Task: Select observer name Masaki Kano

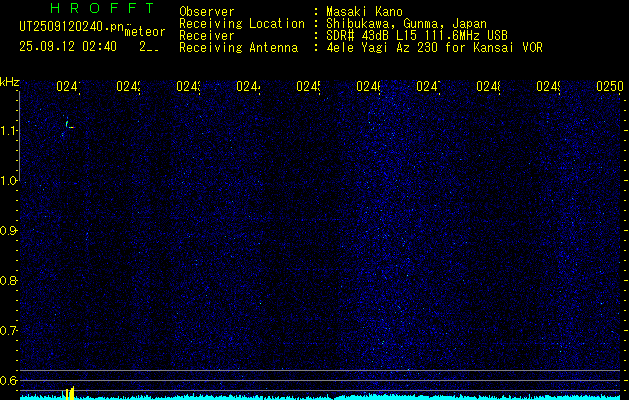Action: click(364, 12)
